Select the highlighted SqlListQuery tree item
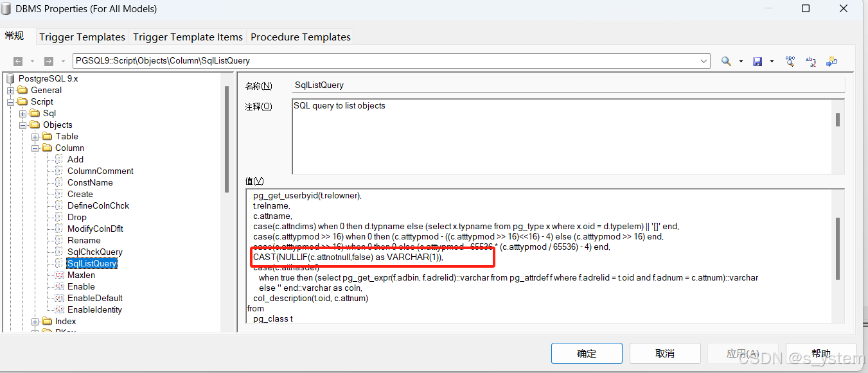The image size is (868, 373). [x=92, y=263]
